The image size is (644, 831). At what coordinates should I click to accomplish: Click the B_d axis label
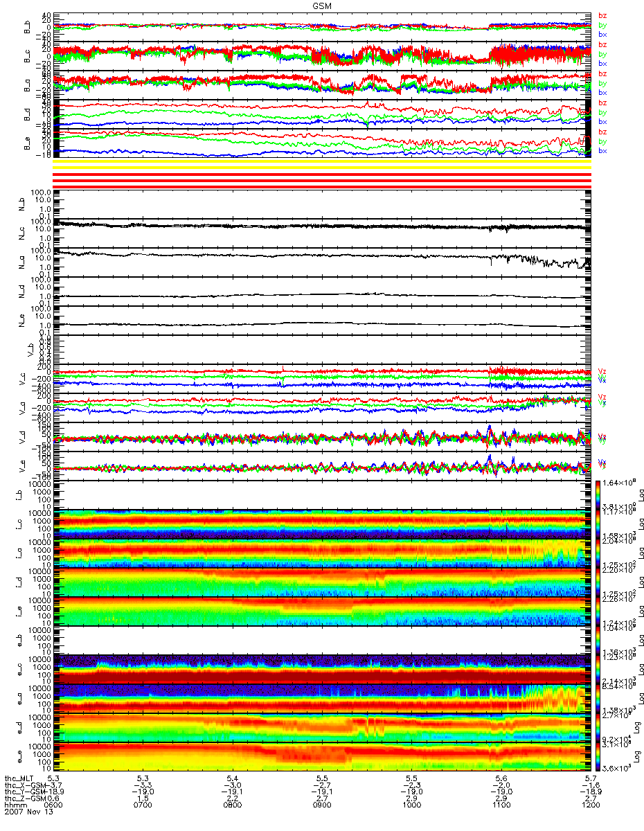point(27,114)
